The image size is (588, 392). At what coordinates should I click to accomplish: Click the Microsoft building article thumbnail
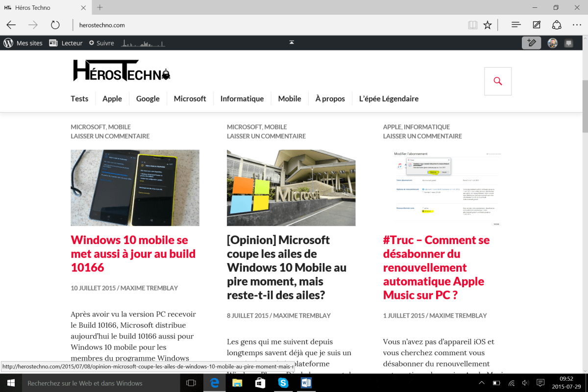click(291, 188)
